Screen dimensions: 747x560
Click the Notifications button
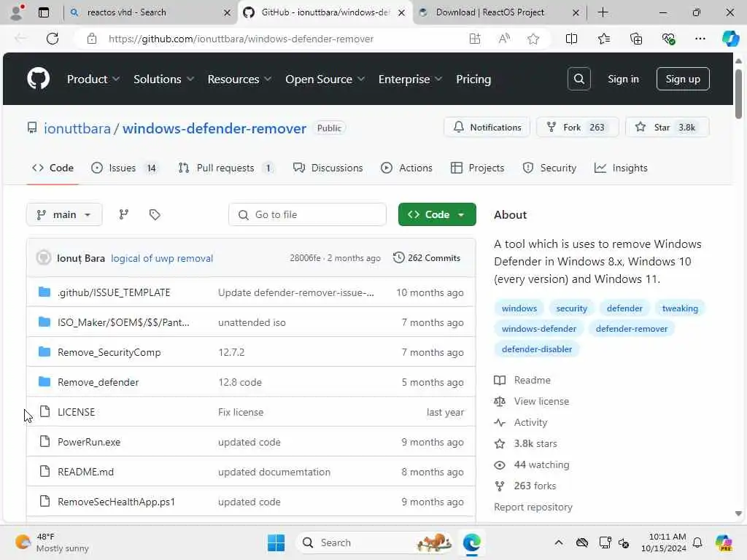[487, 127]
